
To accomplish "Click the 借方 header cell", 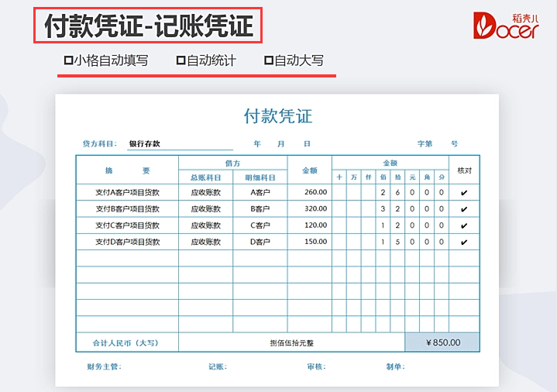I will [x=232, y=163].
